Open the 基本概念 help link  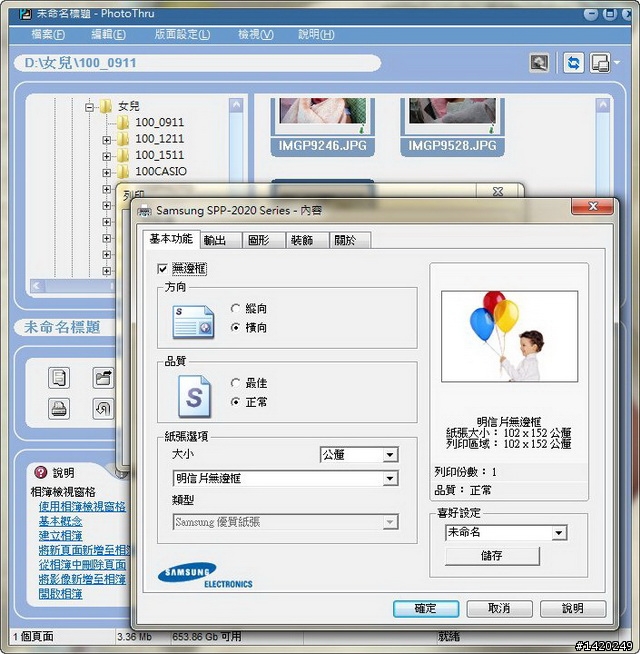pyautogui.click(x=60, y=521)
